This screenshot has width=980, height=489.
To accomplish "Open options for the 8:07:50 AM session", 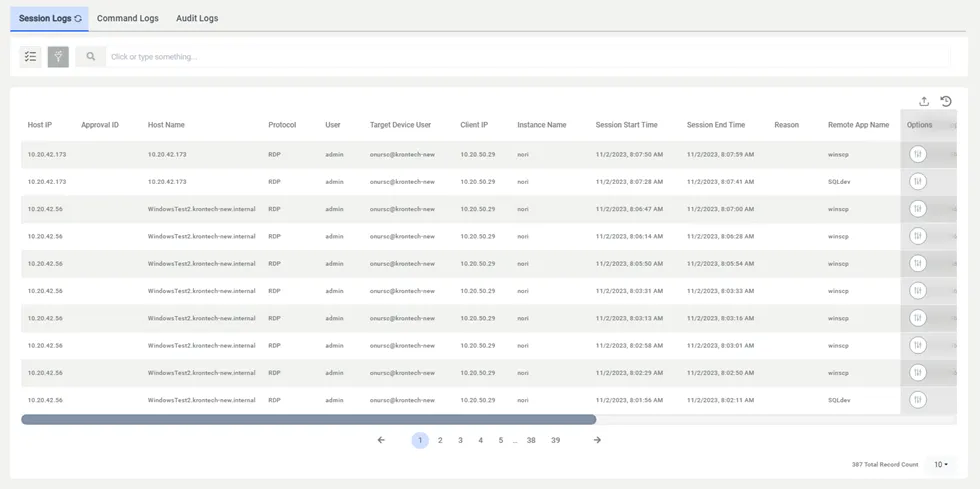I will [x=918, y=154].
